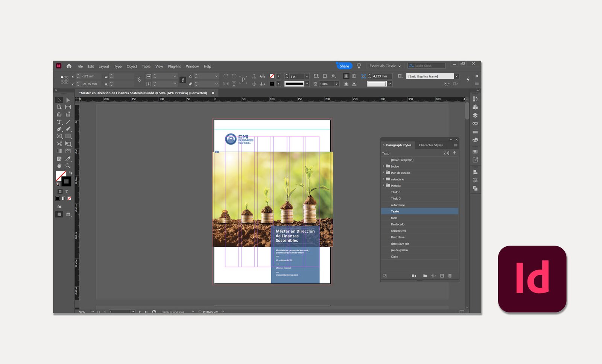The width and height of the screenshot is (602, 364).
Task: Open the Layers panel icon
Action: pyautogui.click(x=475, y=115)
